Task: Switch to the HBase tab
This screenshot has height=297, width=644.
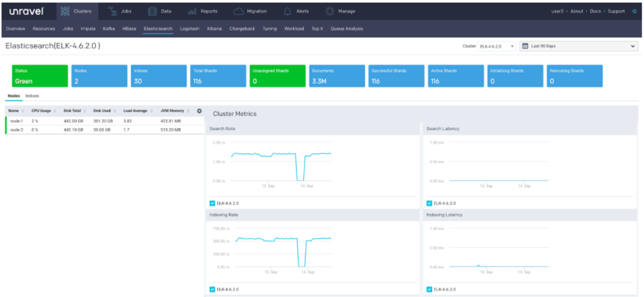Action: click(x=129, y=29)
